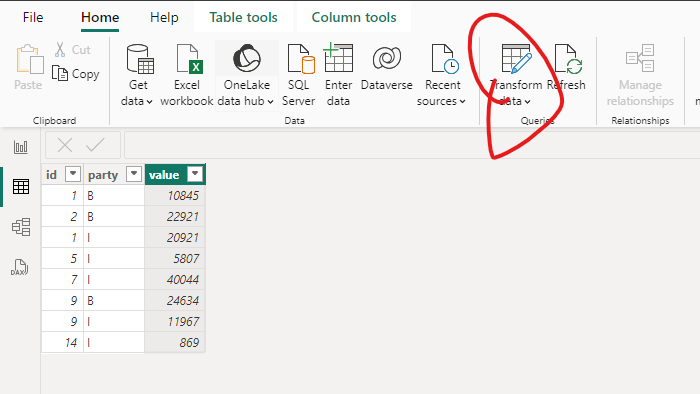Commit the formula bar entry
Screen dimensions: 700x394
coord(95,145)
